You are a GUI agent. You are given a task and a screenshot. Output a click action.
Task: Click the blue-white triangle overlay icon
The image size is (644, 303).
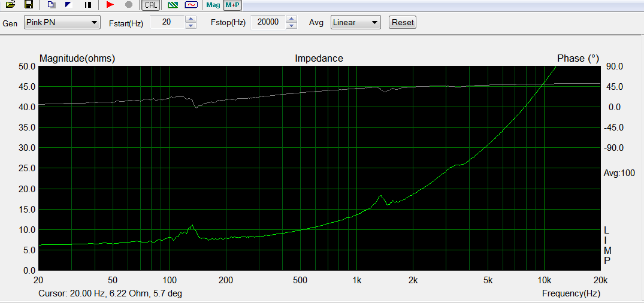(x=68, y=5)
